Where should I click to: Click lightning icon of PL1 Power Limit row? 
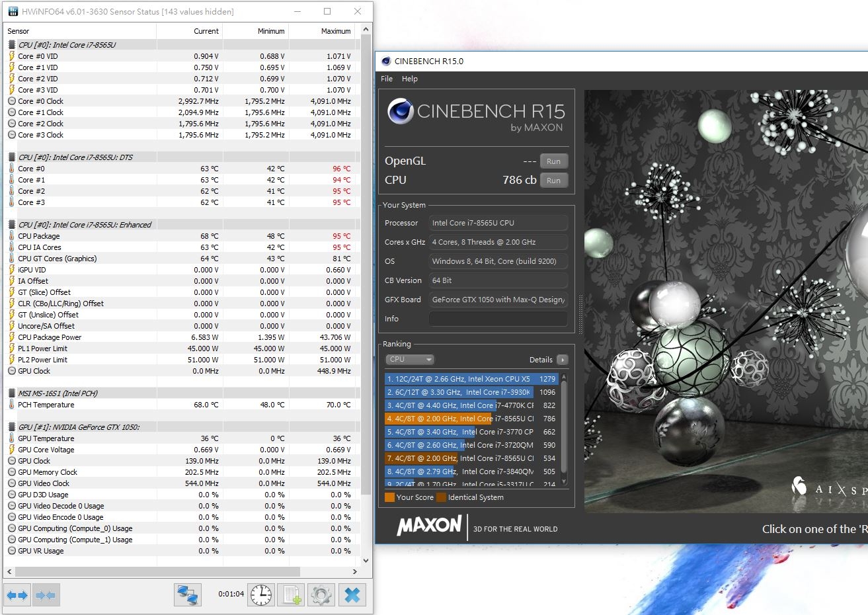(11, 348)
